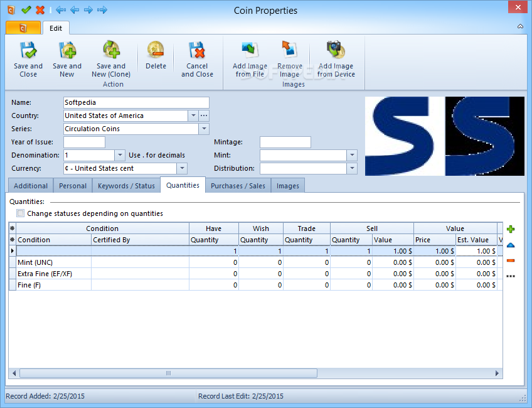
Task: Select Mint (UNC) condition row
Action: click(255, 262)
